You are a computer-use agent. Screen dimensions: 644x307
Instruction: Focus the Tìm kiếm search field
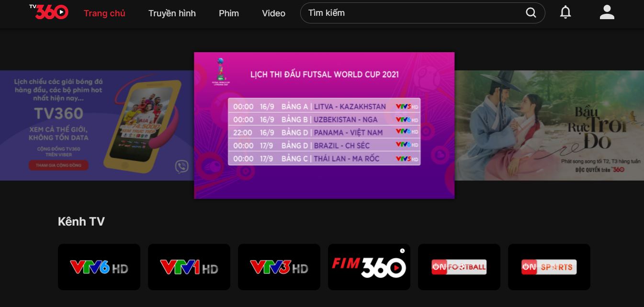[422, 13]
